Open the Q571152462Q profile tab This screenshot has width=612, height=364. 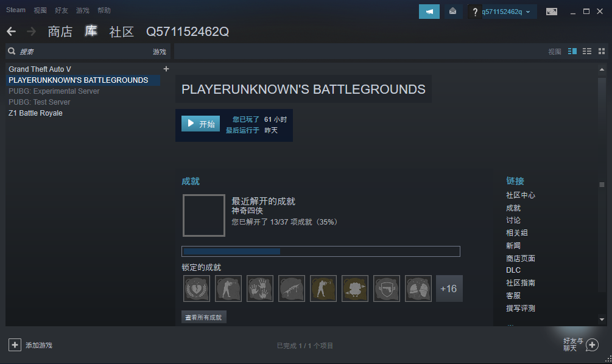[x=188, y=32]
